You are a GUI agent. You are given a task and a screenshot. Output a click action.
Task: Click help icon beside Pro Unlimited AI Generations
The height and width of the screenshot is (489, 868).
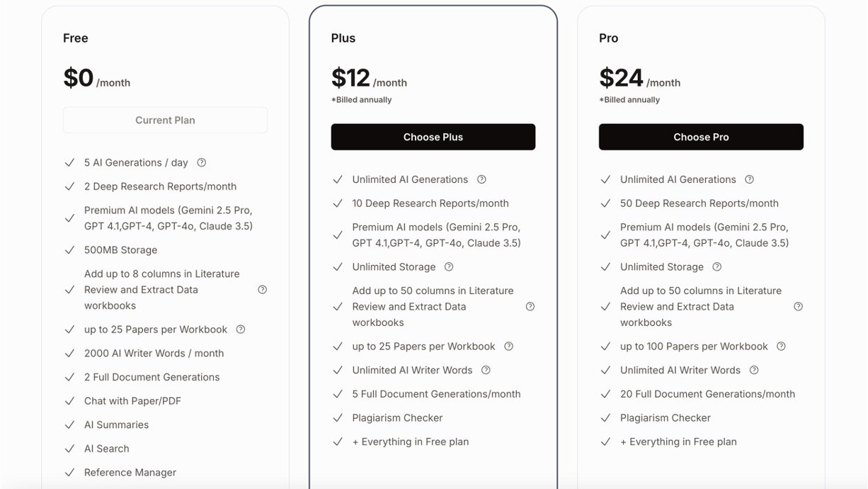tap(750, 179)
